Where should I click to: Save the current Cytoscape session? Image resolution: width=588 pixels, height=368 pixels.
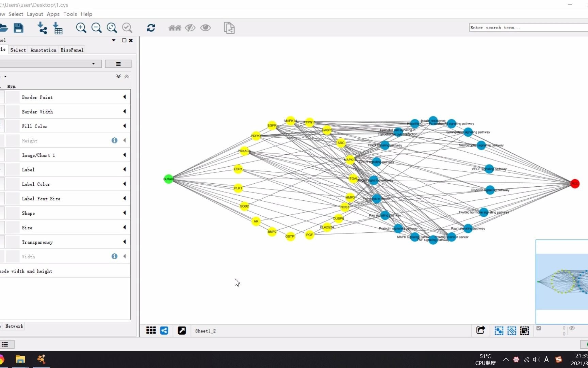tap(19, 28)
